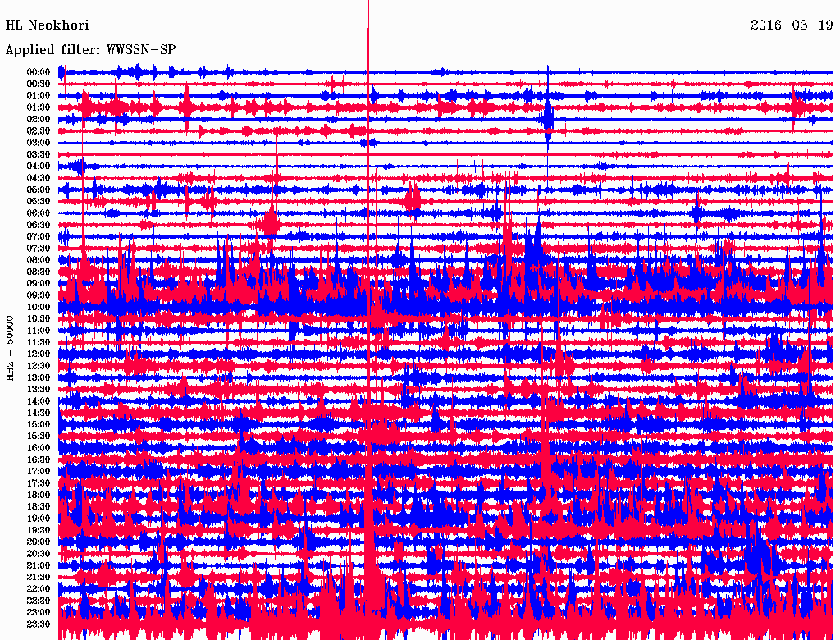
Task: Select the 11:00 time label
Action: coord(39,330)
